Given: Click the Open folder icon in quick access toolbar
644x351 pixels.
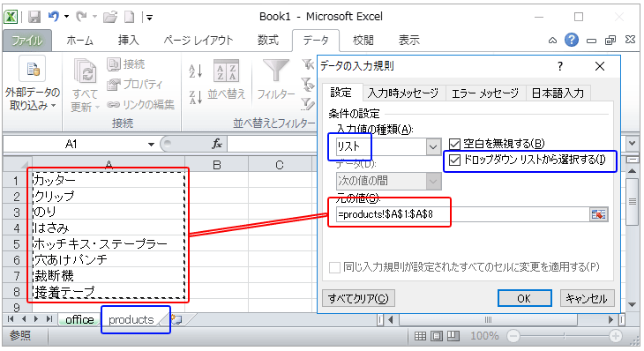Looking at the screenshot, I should tap(110, 17).
